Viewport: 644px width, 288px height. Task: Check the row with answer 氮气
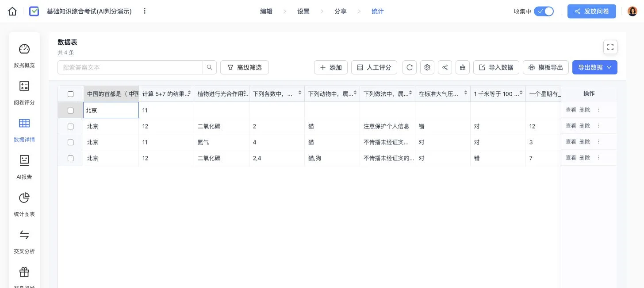click(70, 142)
